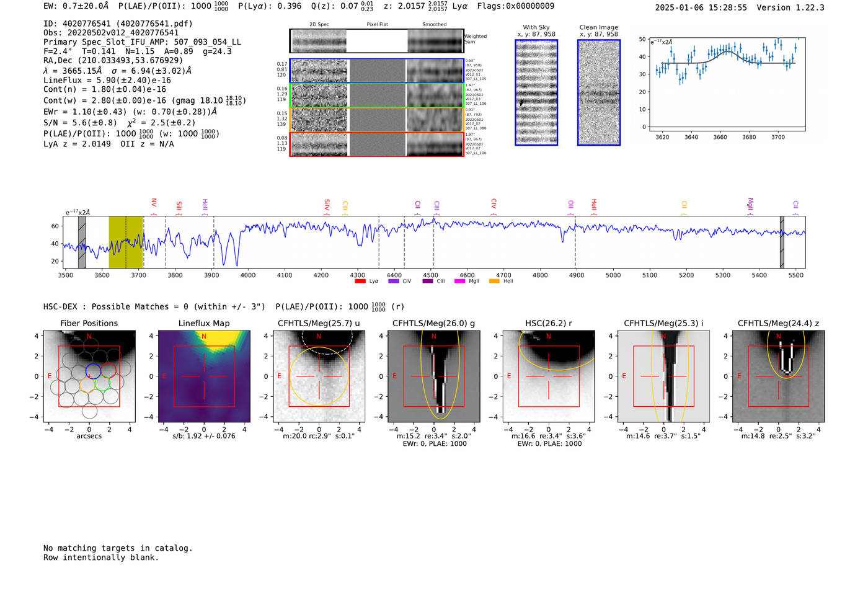Click the Cont(w) gmag 18.10 line
868x591 pixels.
click(x=144, y=100)
